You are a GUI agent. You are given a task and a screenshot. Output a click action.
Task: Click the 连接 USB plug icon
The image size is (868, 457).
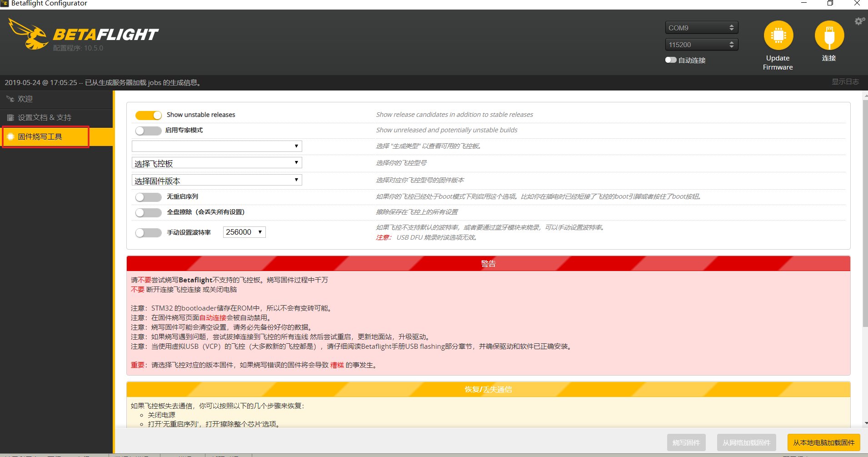point(829,35)
